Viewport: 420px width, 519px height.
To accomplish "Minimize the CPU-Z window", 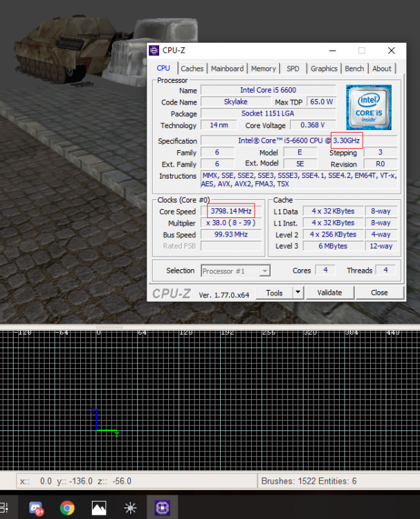I will tap(333, 51).
